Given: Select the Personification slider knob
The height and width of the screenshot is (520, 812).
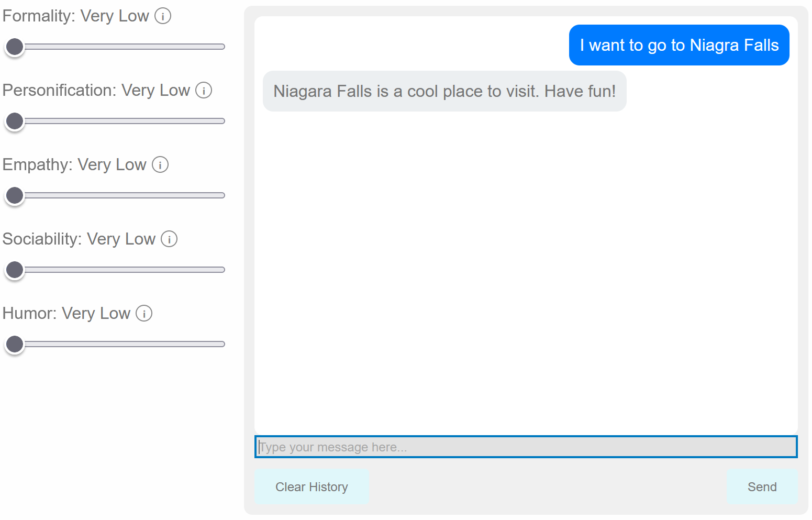Looking at the screenshot, I should click(15, 121).
